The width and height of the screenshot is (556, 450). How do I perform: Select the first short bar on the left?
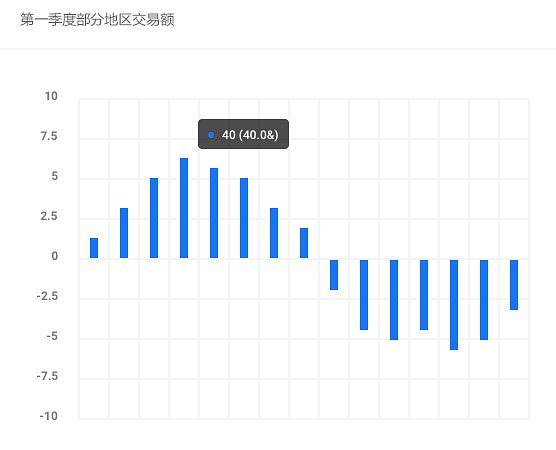tap(94, 248)
